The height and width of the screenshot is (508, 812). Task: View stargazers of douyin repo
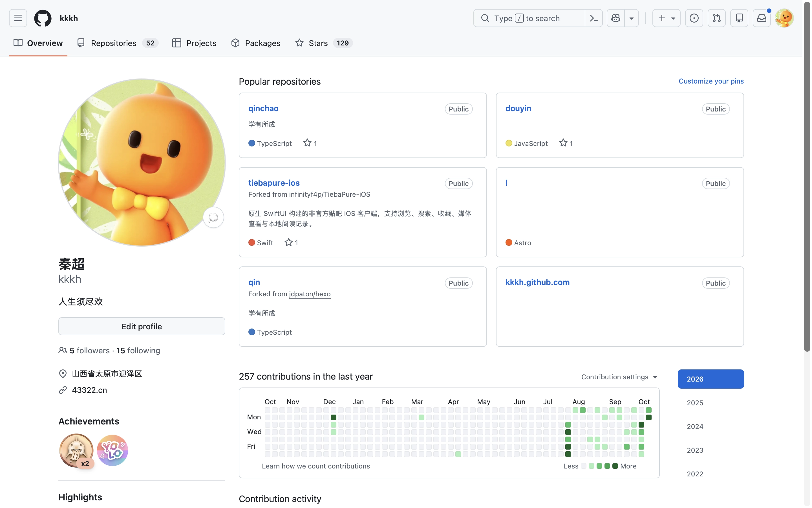tap(566, 143)
